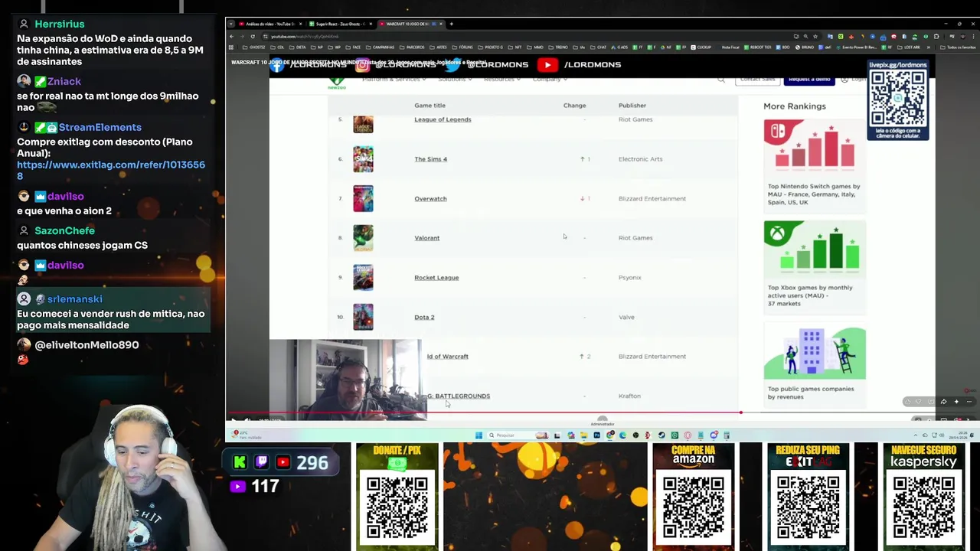
Task: Open the BATTLEGROUNDS title link
Action: [459, 396]
